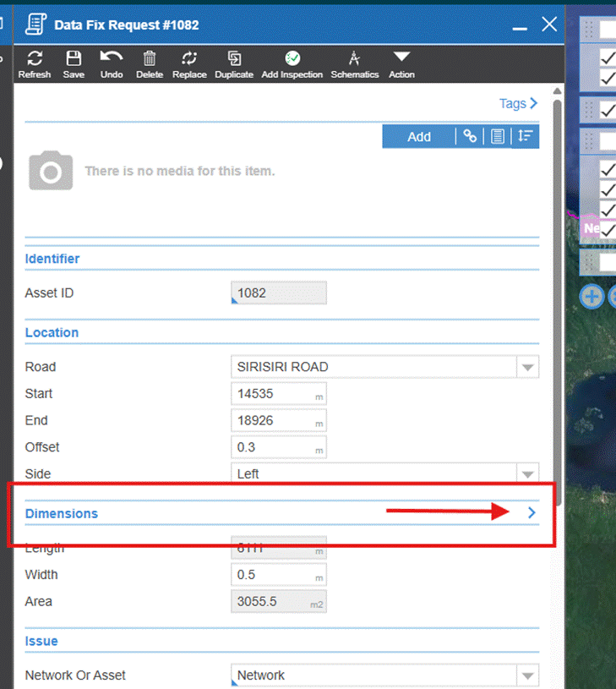Click the 'Width' label
Image resolution: width=616 pixels, height=689 pixels.
pos(41,575)
